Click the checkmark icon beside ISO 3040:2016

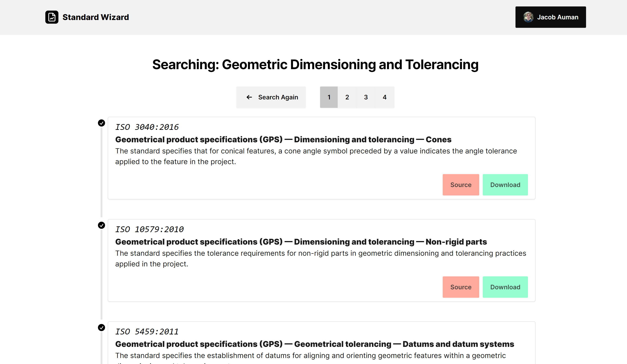(x=101, y=123)
